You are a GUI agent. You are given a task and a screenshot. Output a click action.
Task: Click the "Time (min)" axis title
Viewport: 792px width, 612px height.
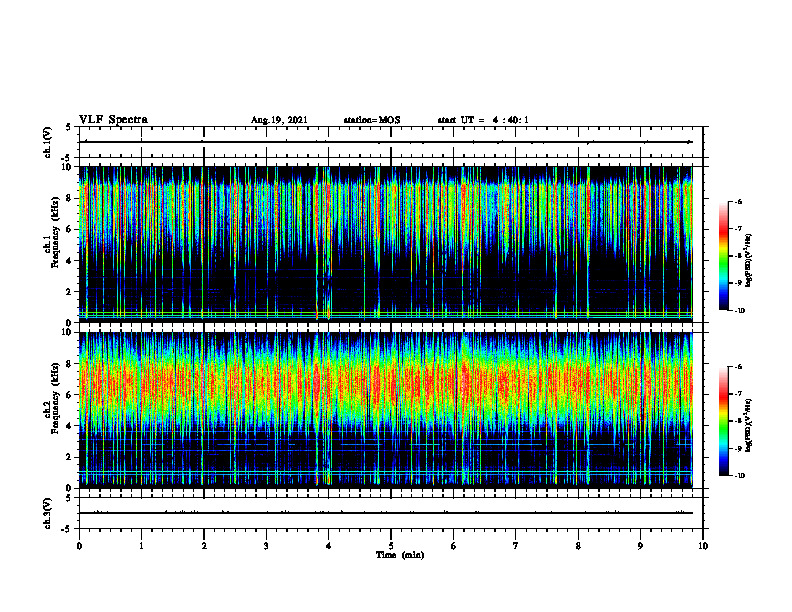click(x=400, y=555)
